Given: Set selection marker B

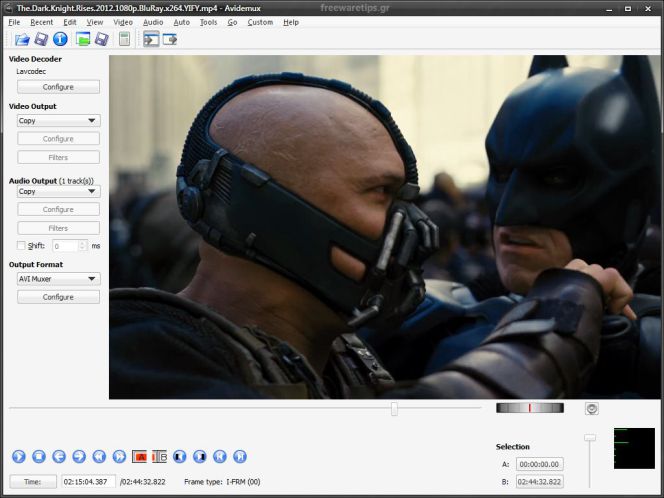Looking at the screenshot, I should (x=160, y=456).
